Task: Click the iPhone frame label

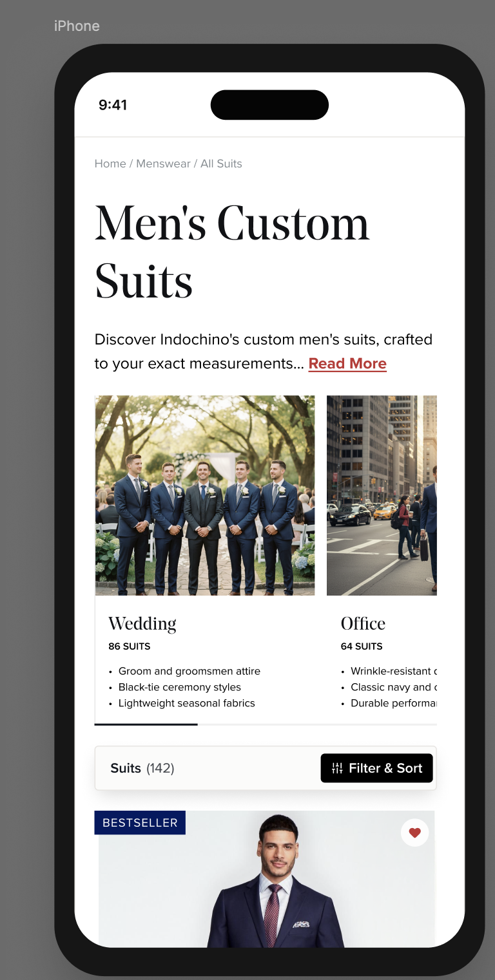Action: pos(77,26)
